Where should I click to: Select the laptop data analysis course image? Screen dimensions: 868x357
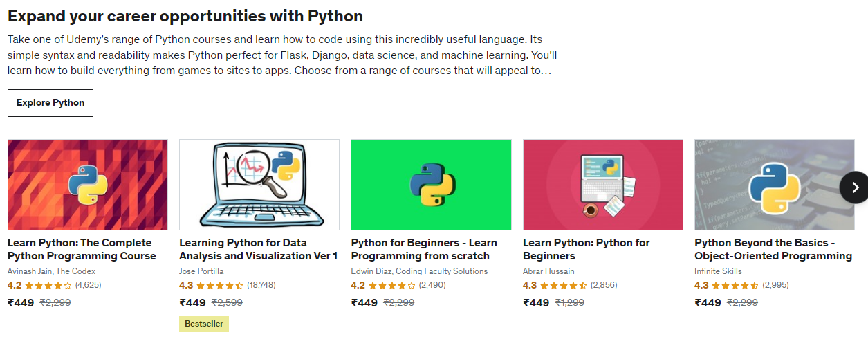click(x=259, y=185)
